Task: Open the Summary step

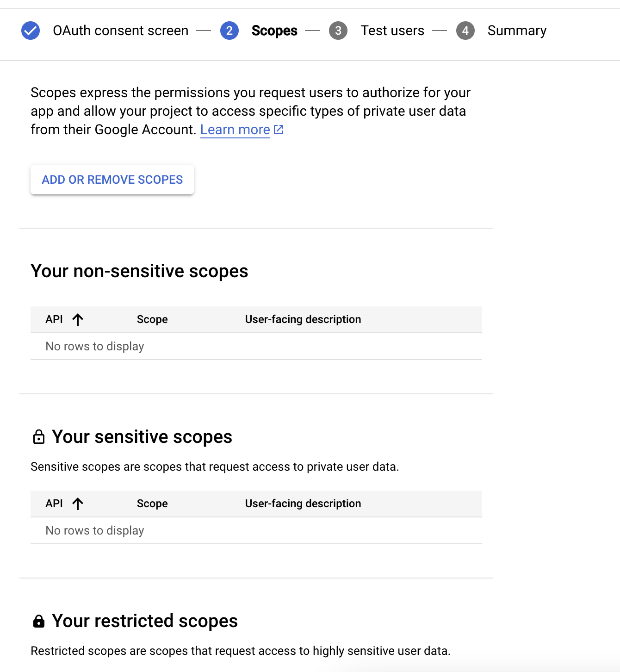Action: [x=517, y=31]
